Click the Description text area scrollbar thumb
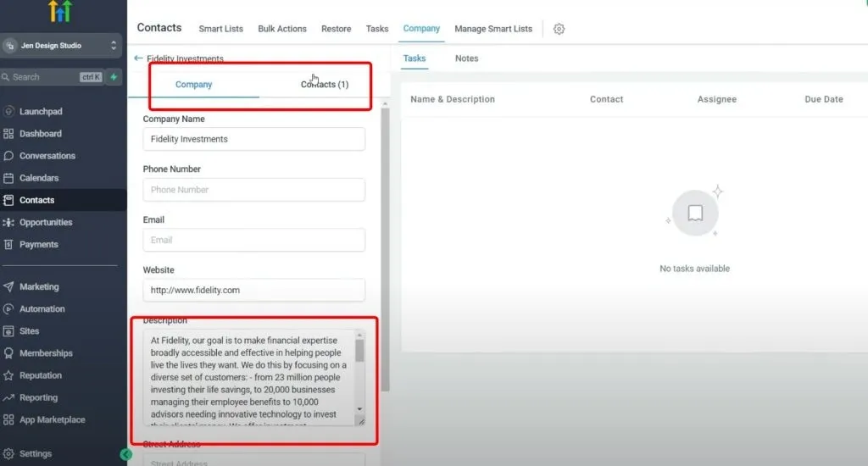Viewport: 868px width, 466px height. (359, 351)
